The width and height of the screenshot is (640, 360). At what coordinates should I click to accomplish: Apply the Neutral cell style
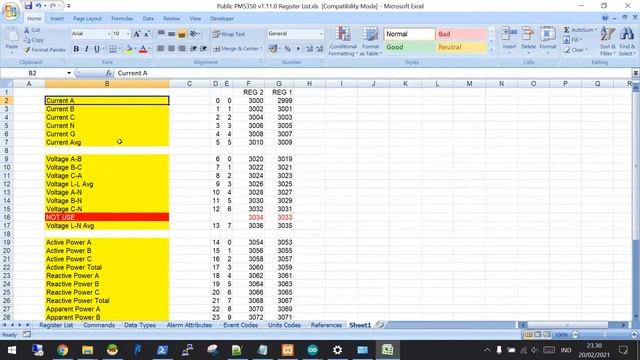[462, 47]
